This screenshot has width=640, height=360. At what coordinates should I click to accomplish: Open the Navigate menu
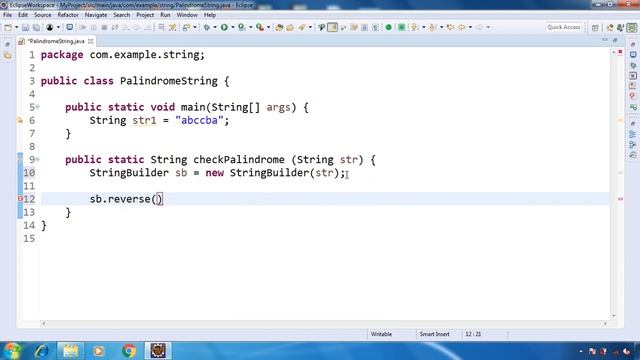point(96,15)
